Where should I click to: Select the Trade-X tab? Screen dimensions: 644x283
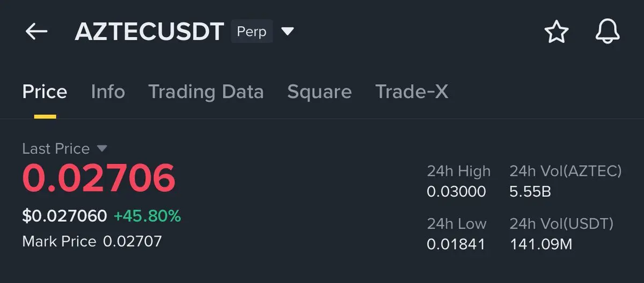(412, 92)
